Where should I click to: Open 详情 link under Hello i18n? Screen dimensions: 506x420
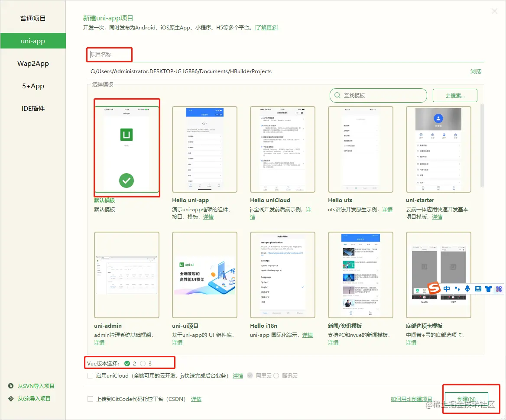[308, 335]
